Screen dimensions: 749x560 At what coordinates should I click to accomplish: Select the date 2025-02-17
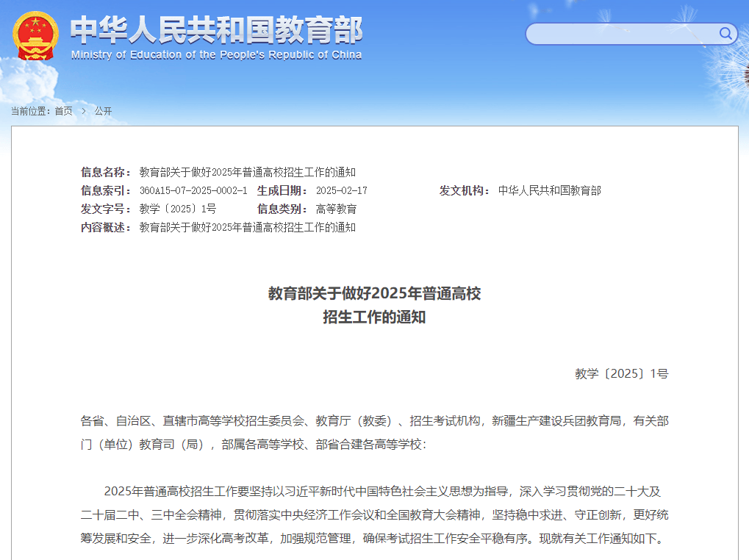coord(342,190)
